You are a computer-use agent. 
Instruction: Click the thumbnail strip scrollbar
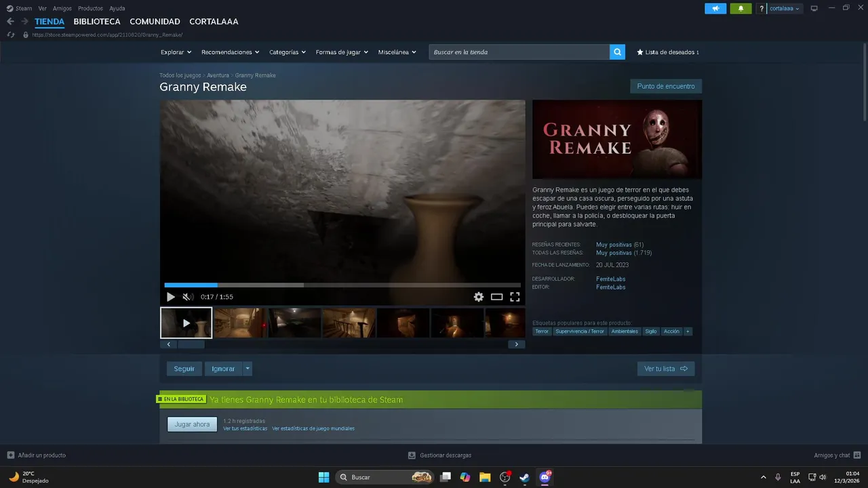pos(191,344)
